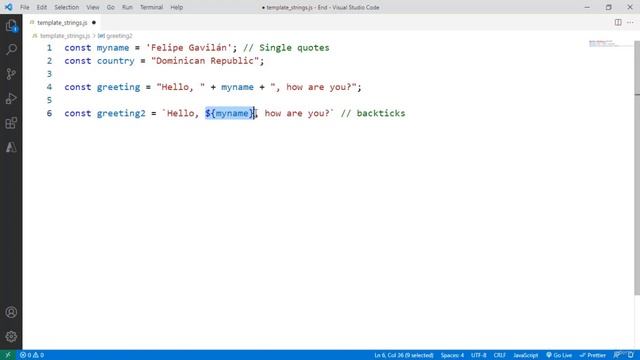Click line number 6 in the gutter

pos(49,113)
